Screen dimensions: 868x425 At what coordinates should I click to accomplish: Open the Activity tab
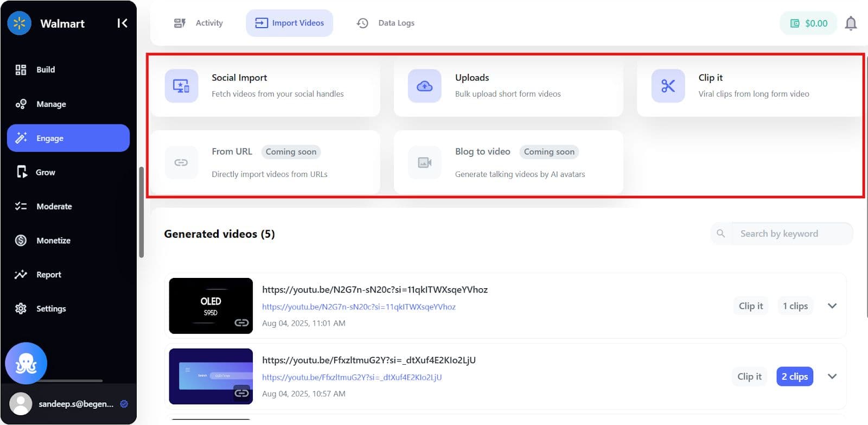(x=198, y=23)
